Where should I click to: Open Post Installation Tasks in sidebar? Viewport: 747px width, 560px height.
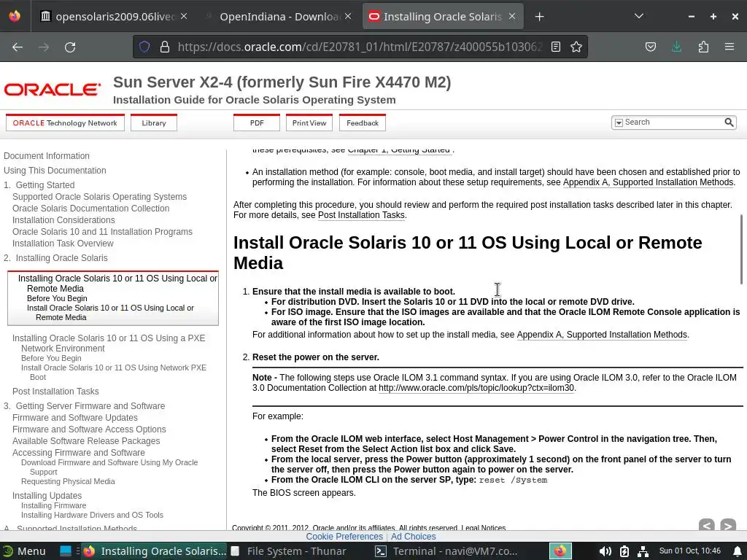click(x=55, y=392)
